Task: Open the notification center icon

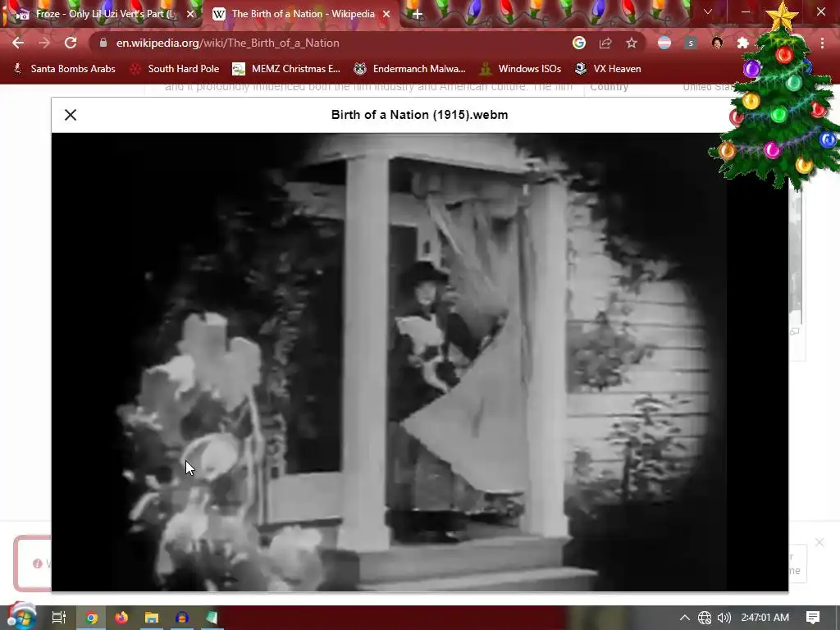Action: point(813,618)
